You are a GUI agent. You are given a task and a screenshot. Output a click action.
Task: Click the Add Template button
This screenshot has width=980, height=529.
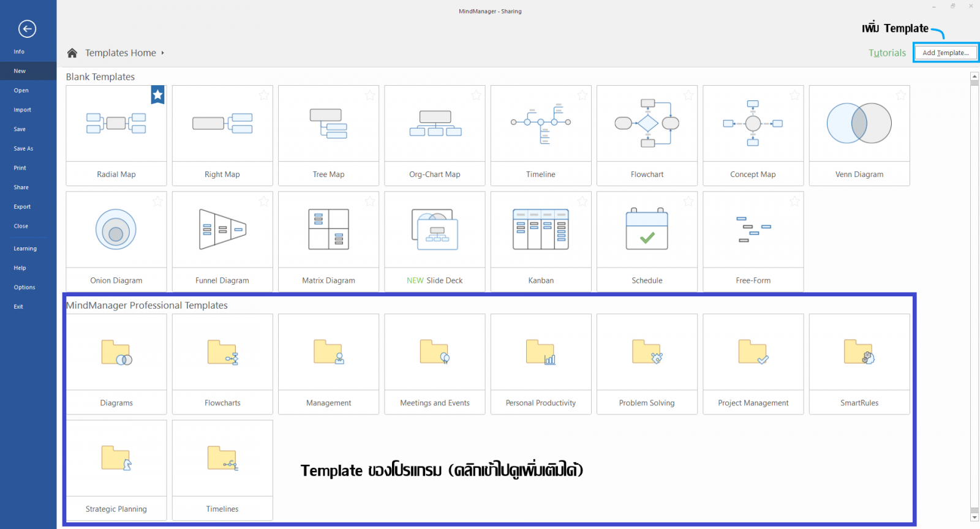click(946, 53)
